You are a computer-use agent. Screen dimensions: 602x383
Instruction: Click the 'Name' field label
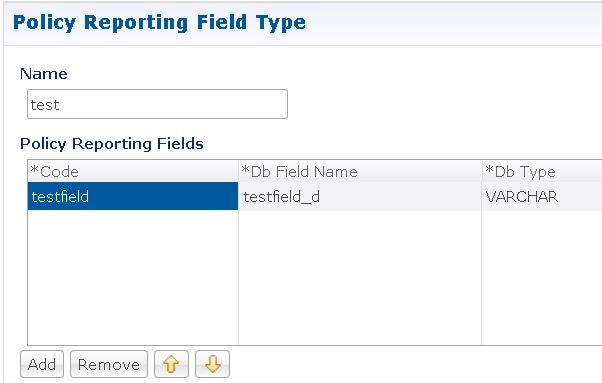(x=44, y=74)
